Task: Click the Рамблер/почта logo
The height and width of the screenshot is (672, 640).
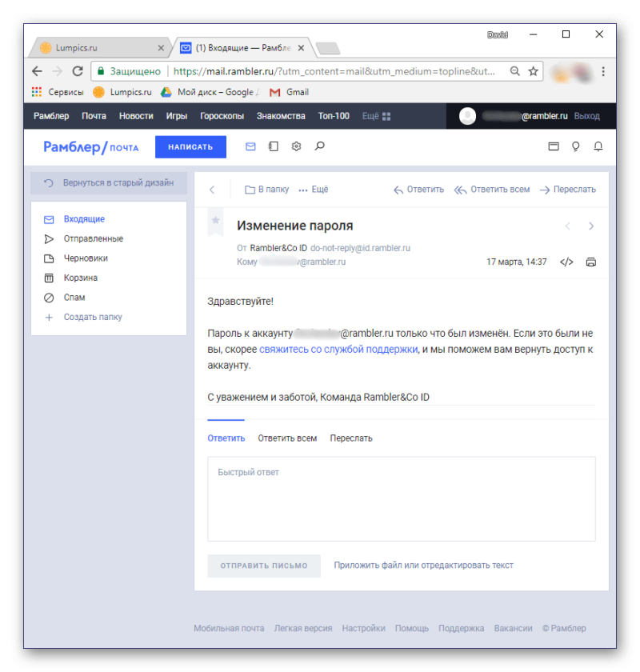Action: [x=91, y=147]
